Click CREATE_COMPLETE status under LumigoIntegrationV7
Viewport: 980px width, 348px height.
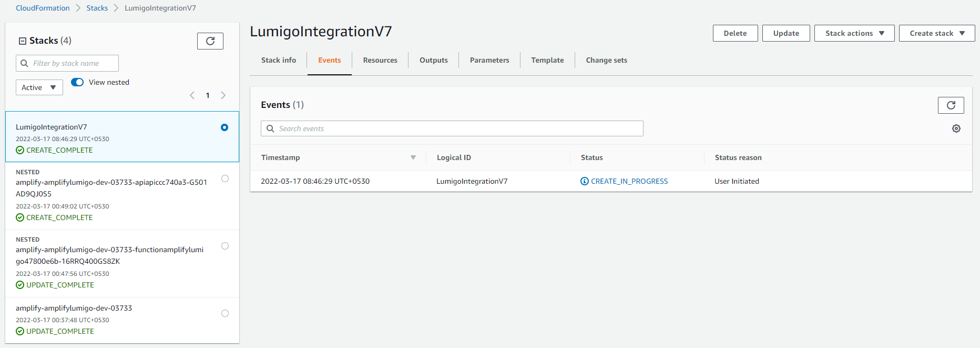[x=59, y=150]
